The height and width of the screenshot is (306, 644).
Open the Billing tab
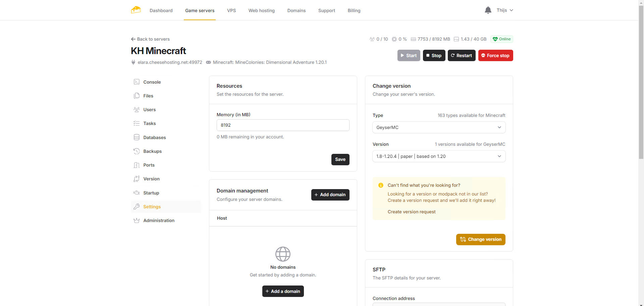pos(354,10)
